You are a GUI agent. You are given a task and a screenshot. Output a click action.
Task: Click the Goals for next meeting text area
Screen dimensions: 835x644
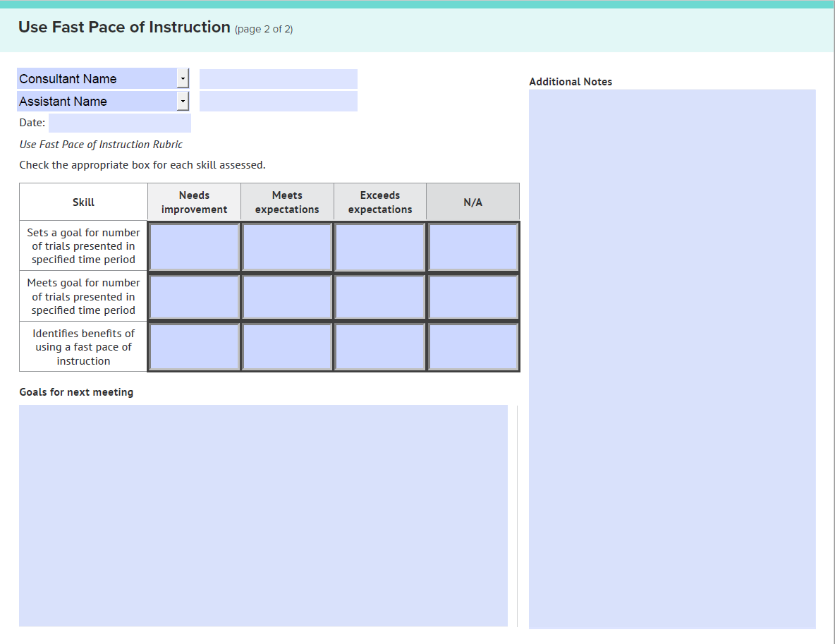click(263, 515)
